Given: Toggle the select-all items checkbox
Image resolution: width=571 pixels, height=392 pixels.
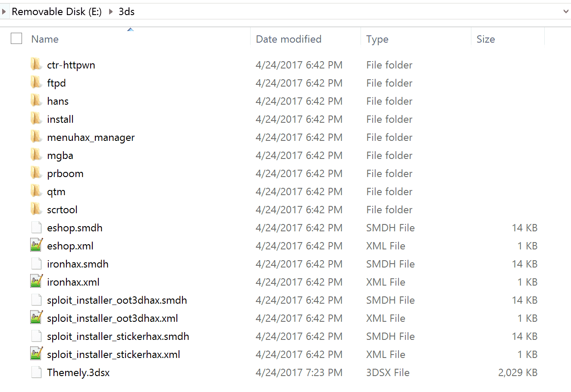Looking at the screenshot, I should pos(16,39).
